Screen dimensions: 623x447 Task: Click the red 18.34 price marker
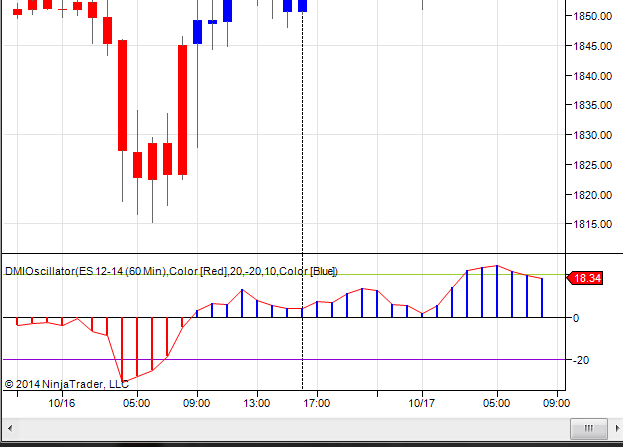point(585,278)
